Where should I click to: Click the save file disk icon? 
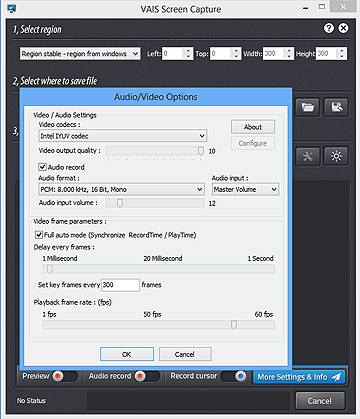pyautogui.click(x=337, y=107)
